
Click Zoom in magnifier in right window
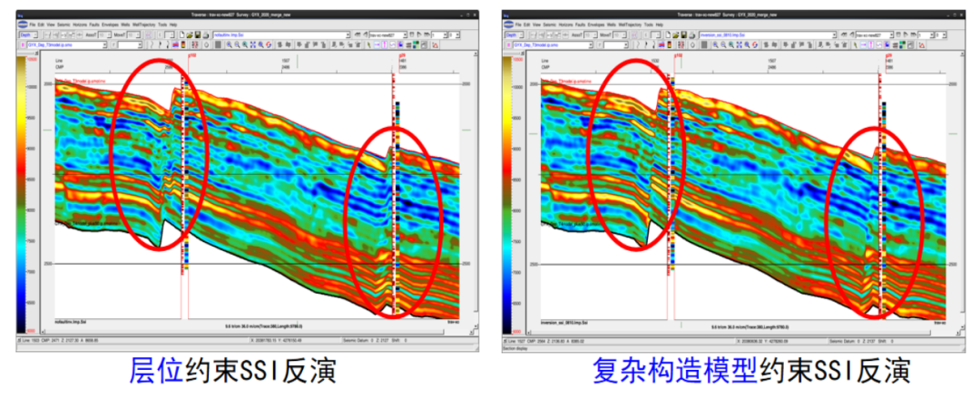tap(715, 45)
